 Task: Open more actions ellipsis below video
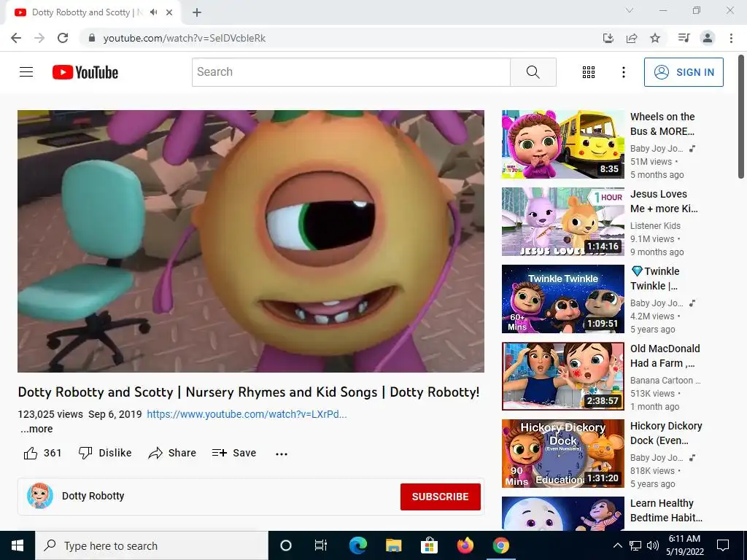click(282, 454)
